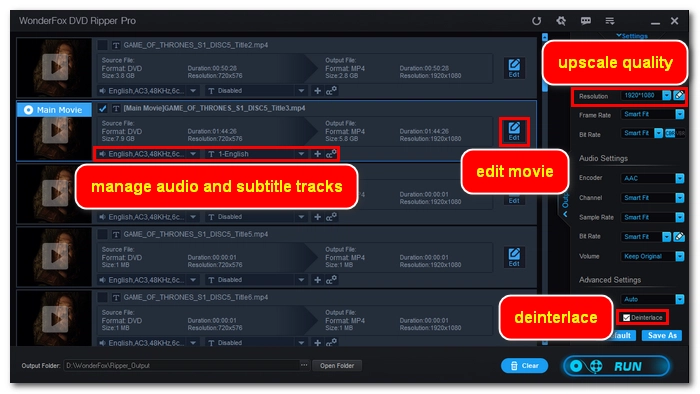700x394 pixels.
Task: Open audio track settings icon in Title2 row
Action: (x=331, y=91)
